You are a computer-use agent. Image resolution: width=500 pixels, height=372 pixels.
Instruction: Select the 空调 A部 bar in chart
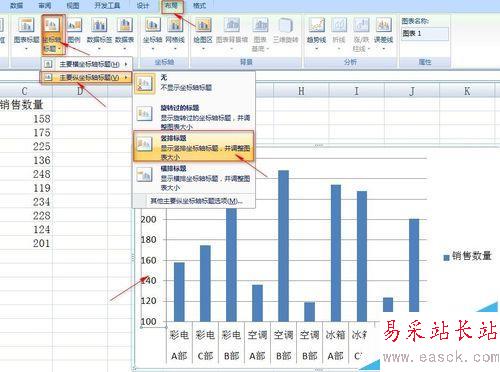point(257,303)
